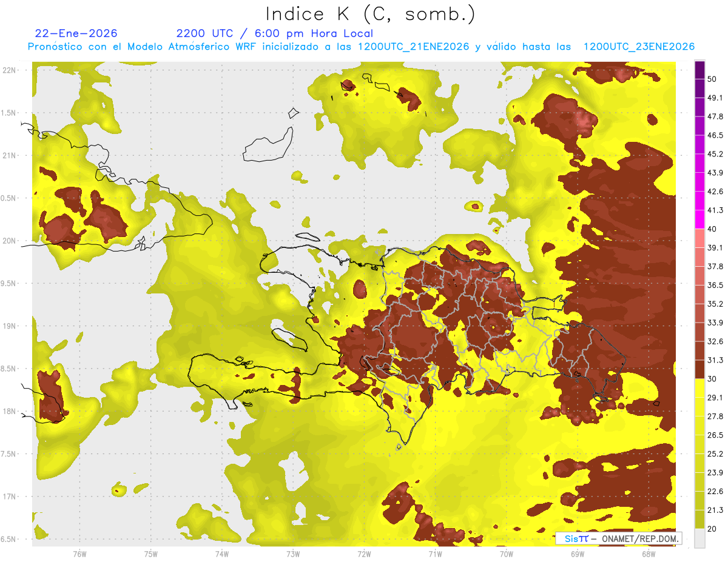Click the colorbar value '42.6'

coord(715,192)
